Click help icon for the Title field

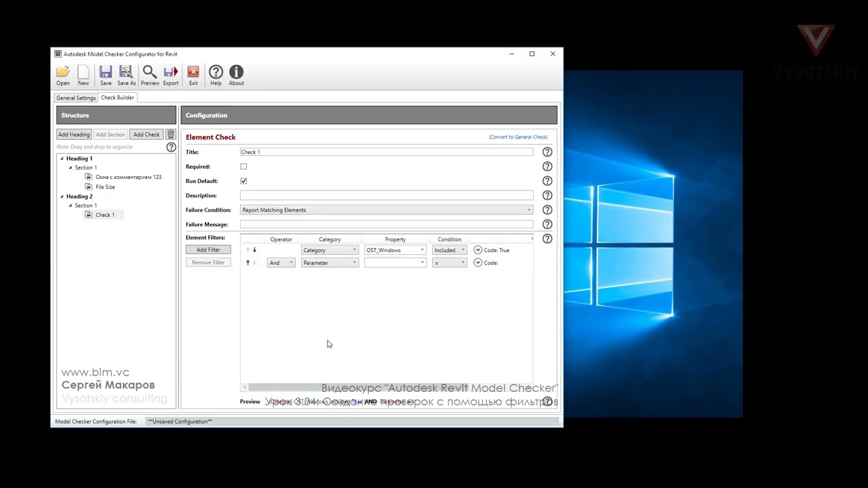pos(547,152)
